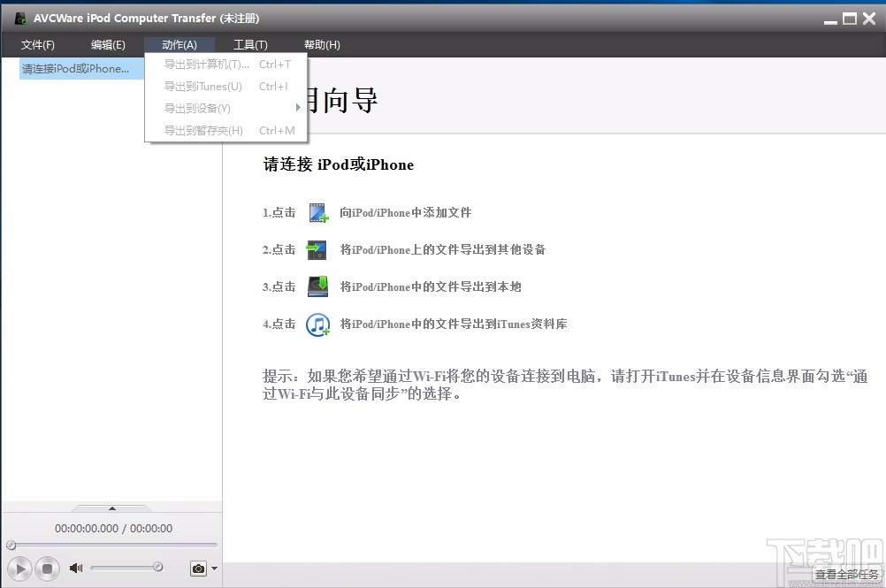Click the add files to iPod/iPhone icon
The image size is (886, 588).
[x=317, y=212]
